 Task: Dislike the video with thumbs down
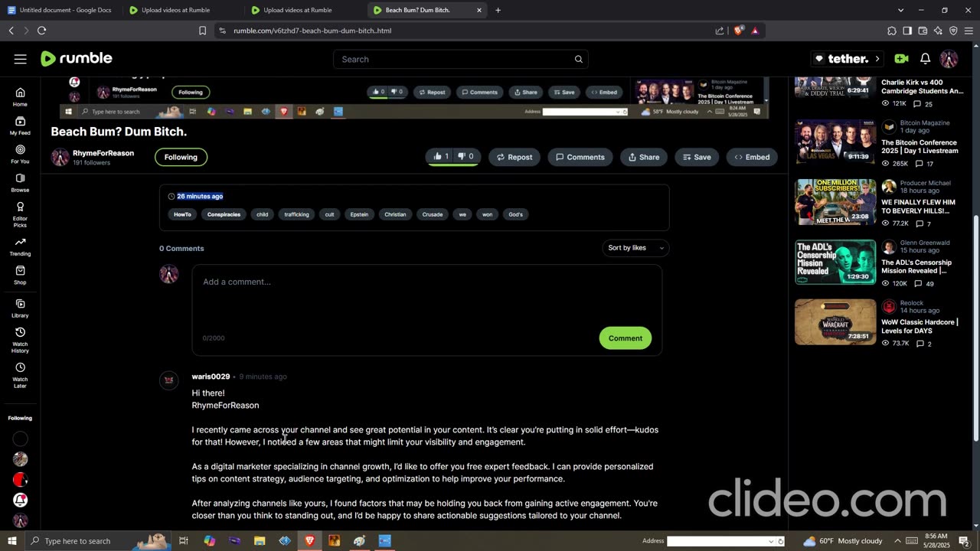click(x=465, y=157)
